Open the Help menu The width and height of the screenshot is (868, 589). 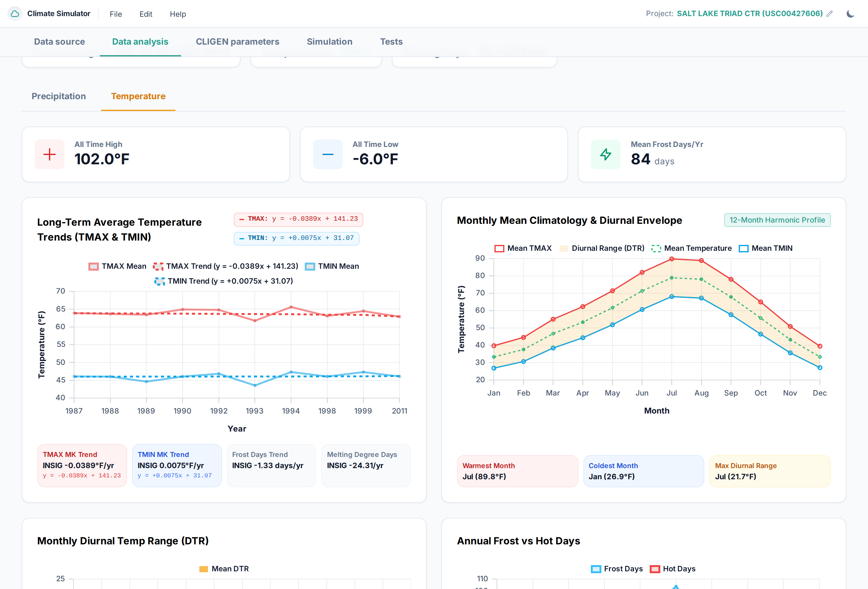coord(178,14)
